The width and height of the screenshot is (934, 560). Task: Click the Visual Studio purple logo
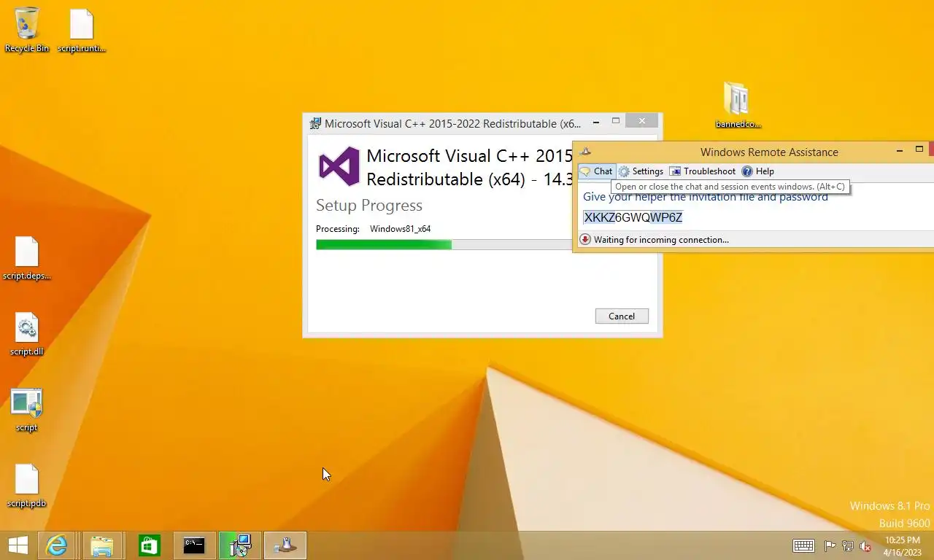pyautogui.click(x=339, y=166)
